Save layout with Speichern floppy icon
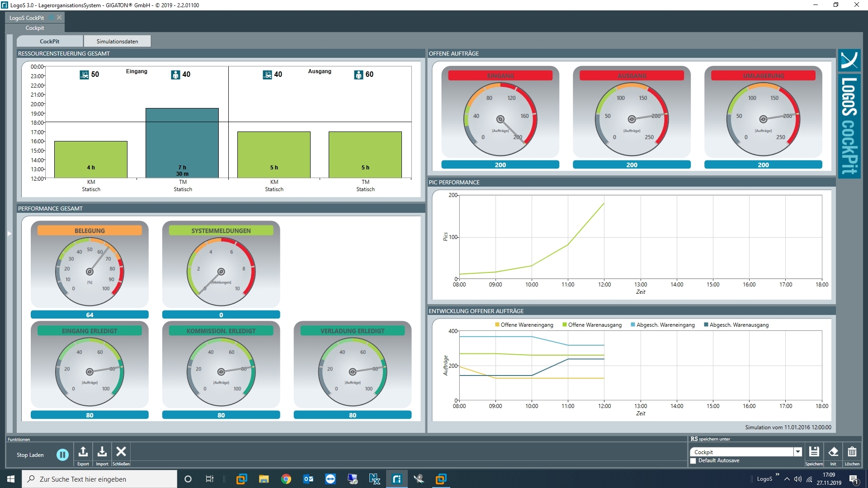Screen dimensions: 868x488 (x=814, y=451)
